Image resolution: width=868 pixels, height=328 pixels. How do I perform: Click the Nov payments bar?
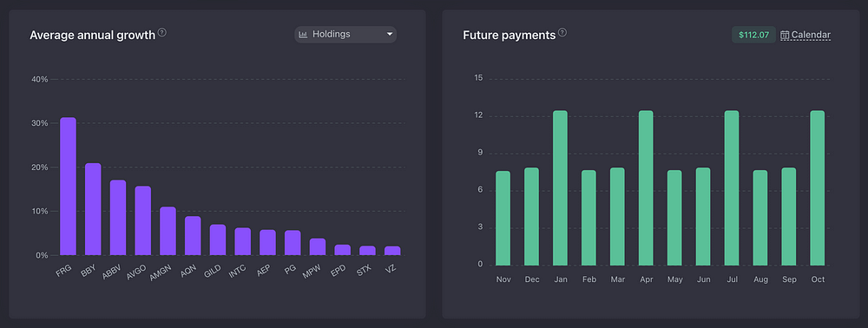[x=503, y=218]
